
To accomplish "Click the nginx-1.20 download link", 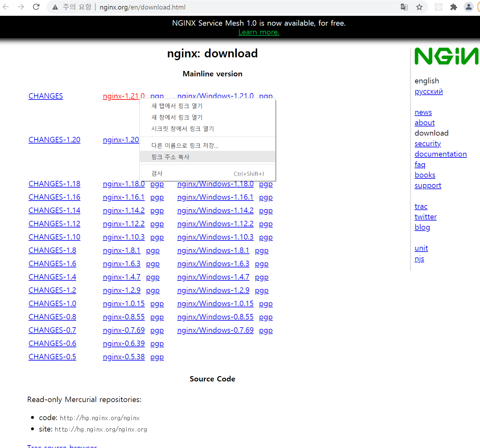I will point(121,140).
